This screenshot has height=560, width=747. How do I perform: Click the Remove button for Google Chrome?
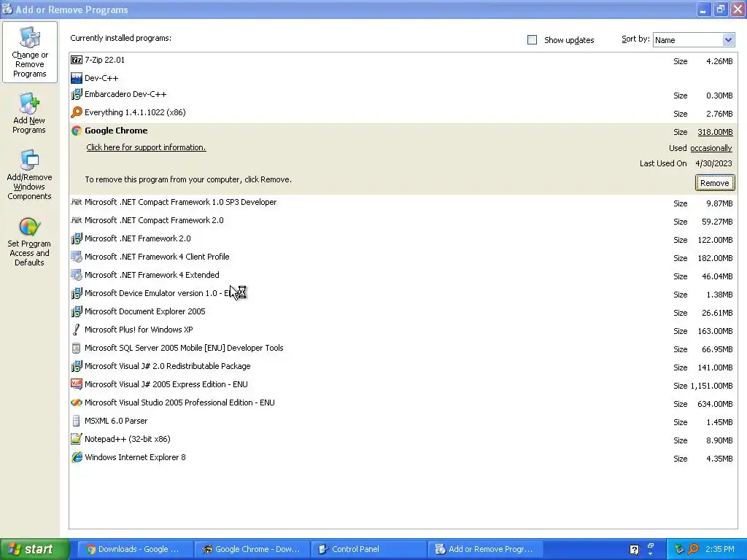point(715,183)
